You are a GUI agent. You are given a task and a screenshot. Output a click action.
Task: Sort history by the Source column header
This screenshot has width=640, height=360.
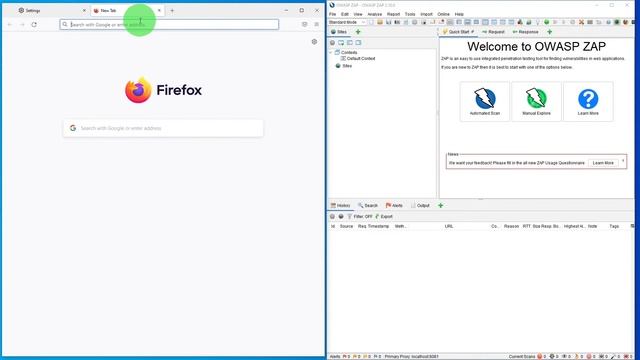346,226
